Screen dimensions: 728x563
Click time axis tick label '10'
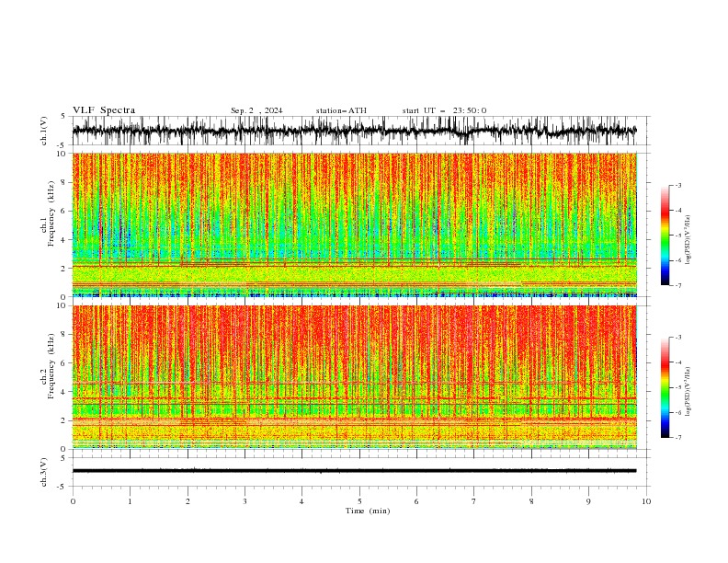tap(646, 501)
